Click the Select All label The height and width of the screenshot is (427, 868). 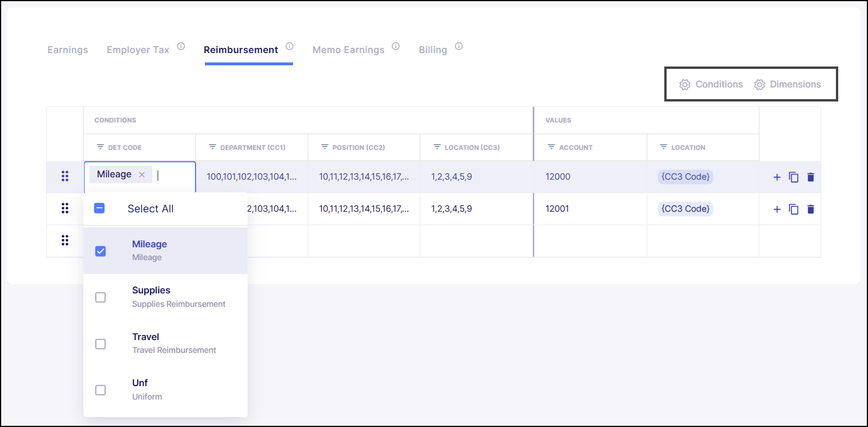pos(150,208)
